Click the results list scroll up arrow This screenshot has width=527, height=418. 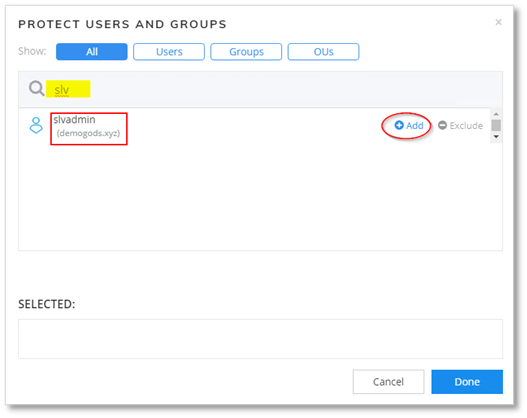(496, 114)
